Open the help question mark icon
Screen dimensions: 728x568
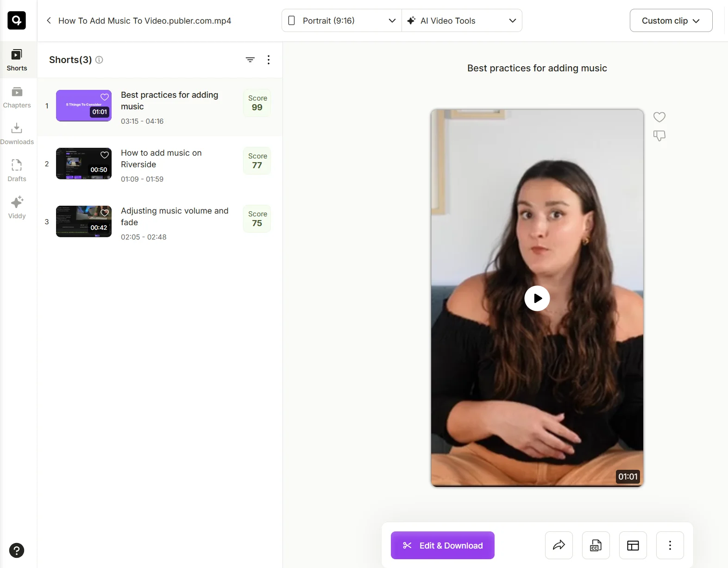(17, 550)
